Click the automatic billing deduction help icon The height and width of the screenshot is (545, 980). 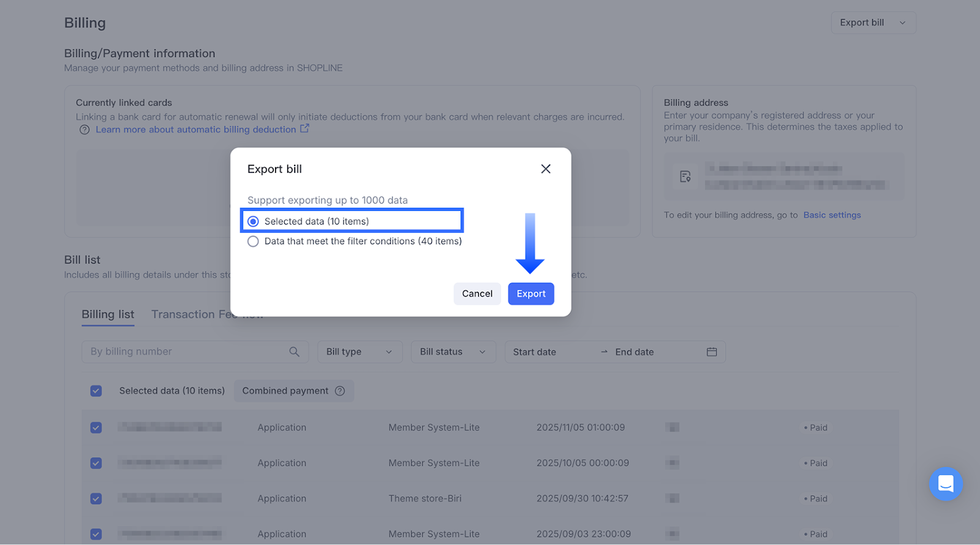pyautogui.click(x=85, y=130)
